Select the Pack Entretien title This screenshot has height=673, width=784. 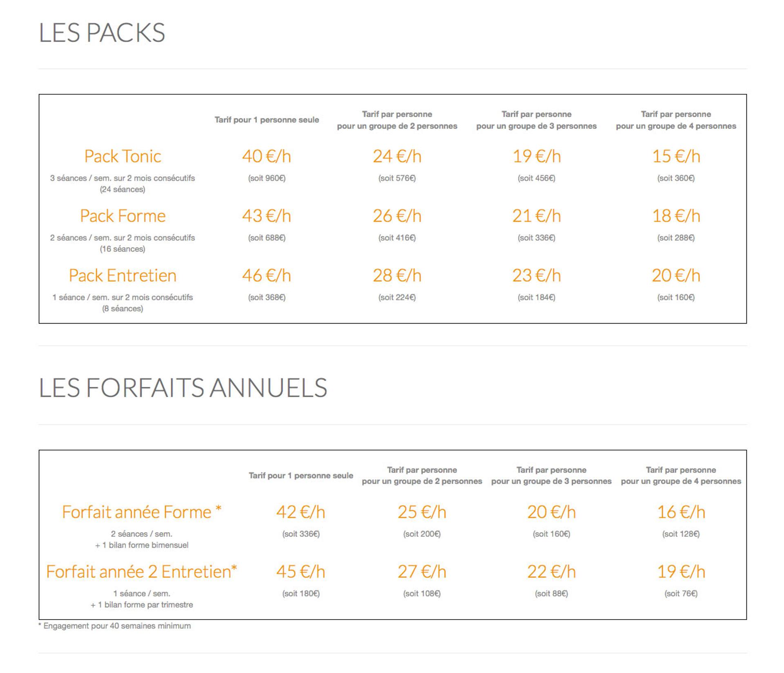pyautogui.click(x=122, y=275)
